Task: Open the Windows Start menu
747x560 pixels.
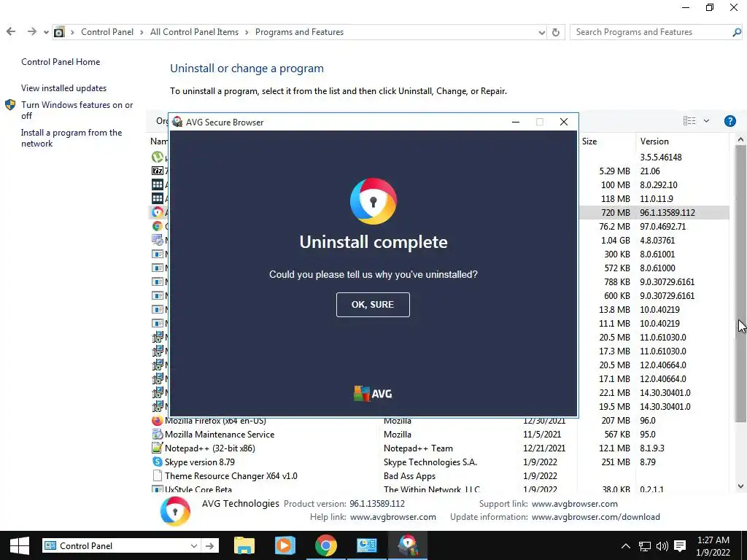Action: (19, 545)
